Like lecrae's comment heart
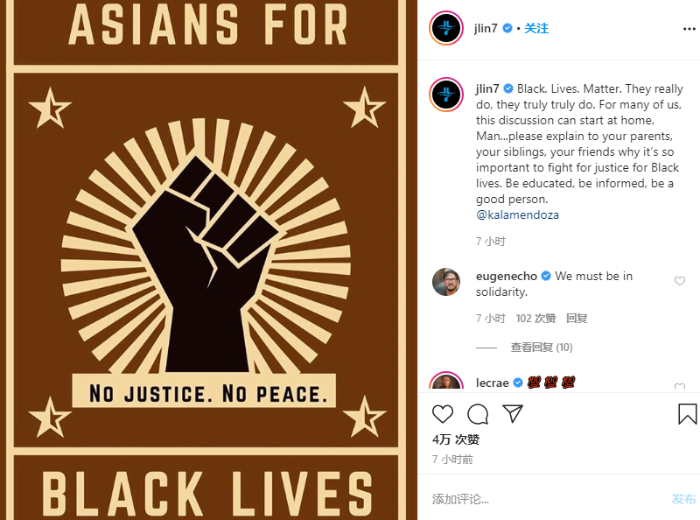700x520 pixels. click(679, 386)
